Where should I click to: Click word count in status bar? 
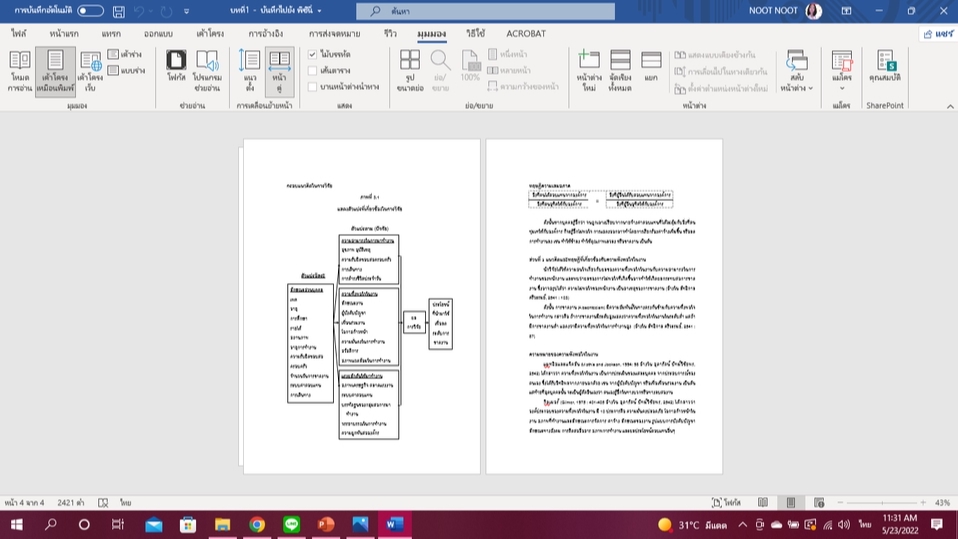point(71,502)
